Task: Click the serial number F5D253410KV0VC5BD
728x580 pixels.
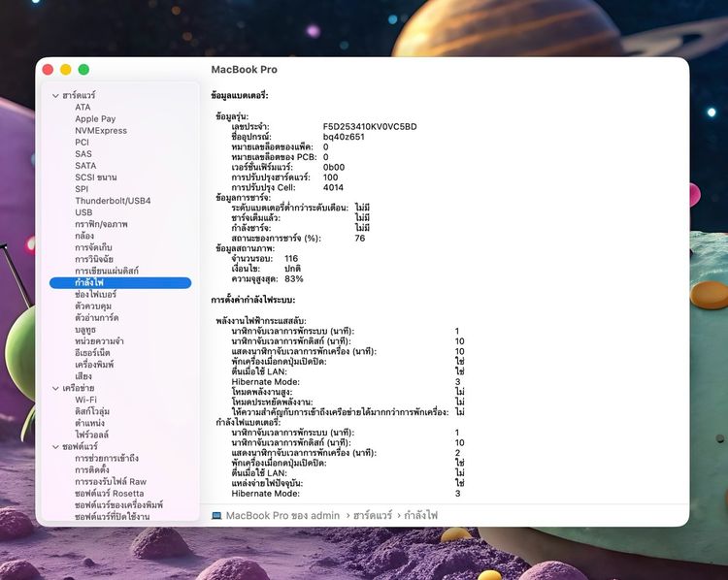Action: 370,127
